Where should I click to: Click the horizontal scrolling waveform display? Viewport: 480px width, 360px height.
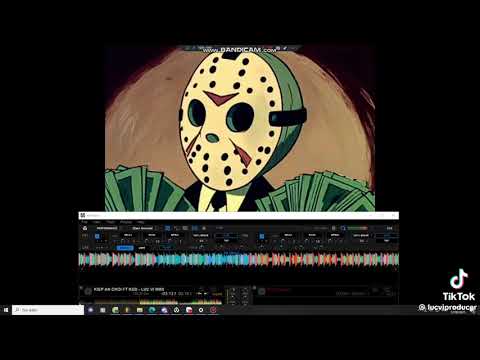coord(239,260)
